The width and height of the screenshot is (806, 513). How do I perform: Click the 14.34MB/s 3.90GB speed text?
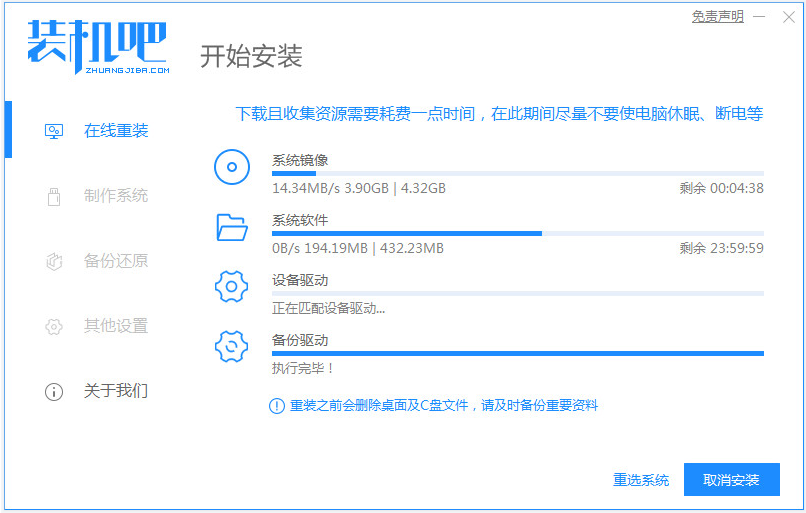tap(359, 189)
